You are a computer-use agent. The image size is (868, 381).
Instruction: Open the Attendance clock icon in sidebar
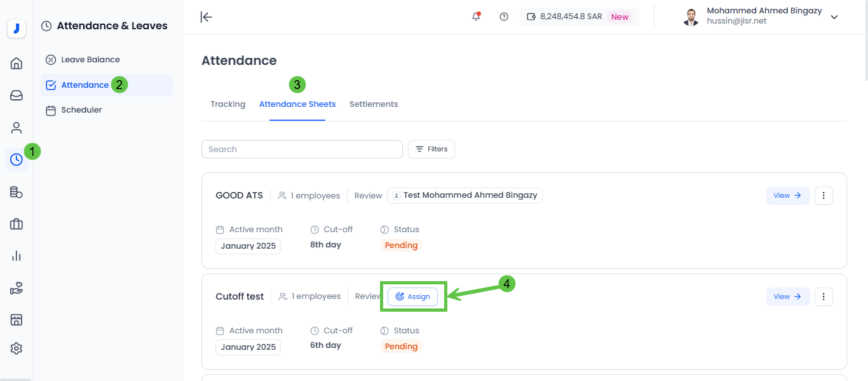pyautogui.click(x=16, y=160)
